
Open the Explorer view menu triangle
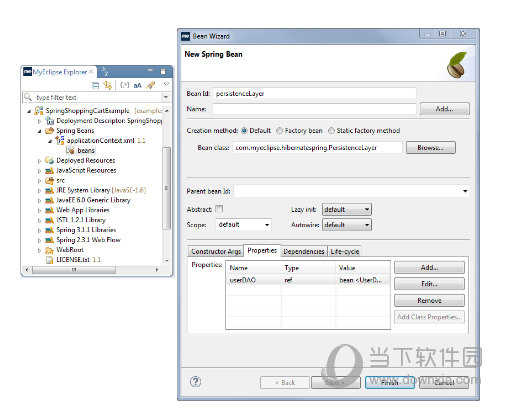pos(166,84)
